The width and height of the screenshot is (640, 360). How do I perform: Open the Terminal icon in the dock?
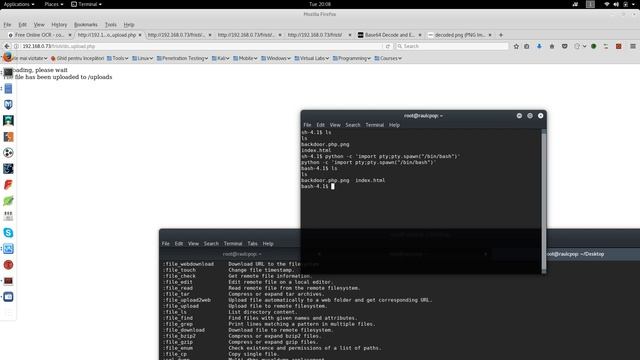[8, 73]
